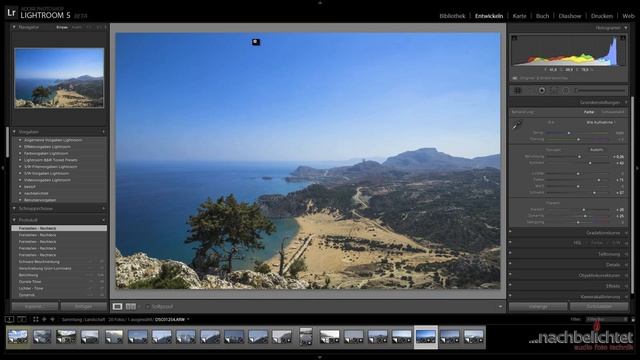Switch to the Buch module
640x360 pixels.
coord(542,16)
